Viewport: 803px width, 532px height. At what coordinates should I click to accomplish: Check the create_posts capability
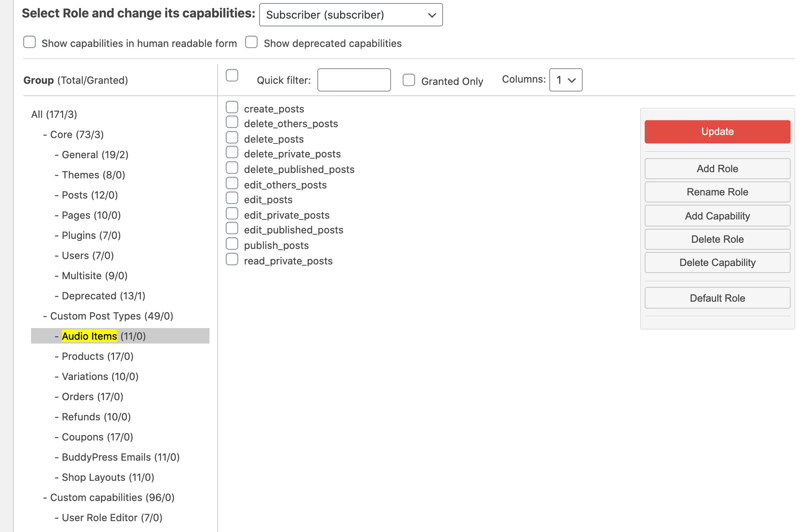click(232, 107)
